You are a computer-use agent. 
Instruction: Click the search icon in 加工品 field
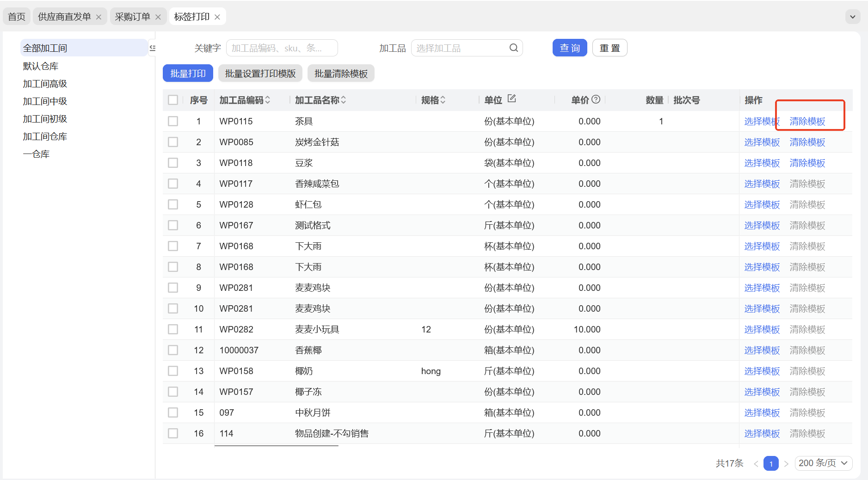(513, 48)
